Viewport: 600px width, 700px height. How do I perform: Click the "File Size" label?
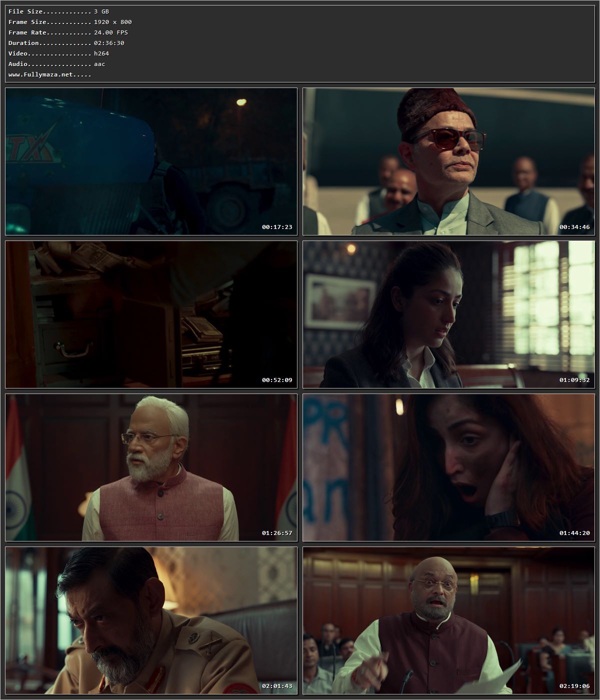pos(25,11)
